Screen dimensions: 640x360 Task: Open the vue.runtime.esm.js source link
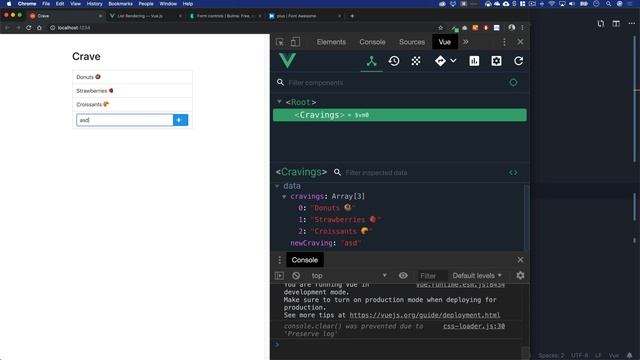pos(460,285)
